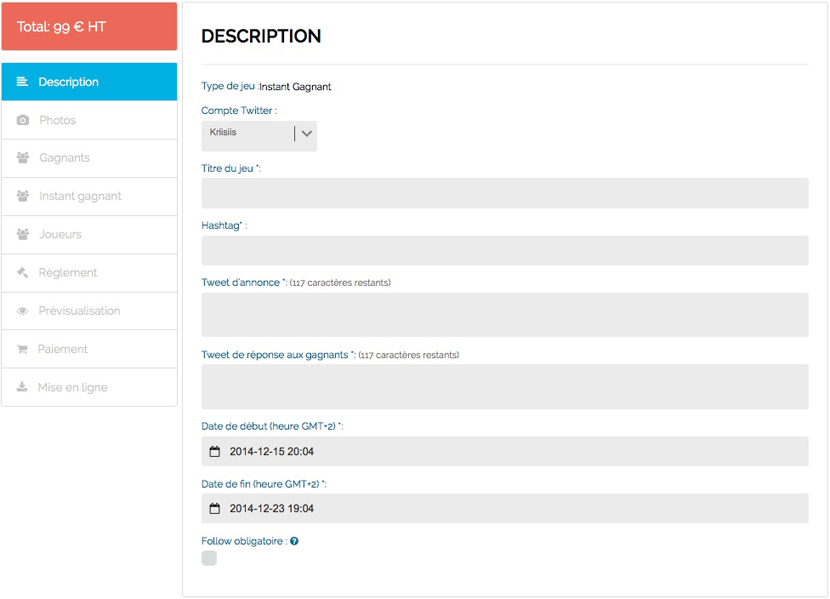
Task: Click the calendar icon in Date de fin
Action: (x=214, y=509)
